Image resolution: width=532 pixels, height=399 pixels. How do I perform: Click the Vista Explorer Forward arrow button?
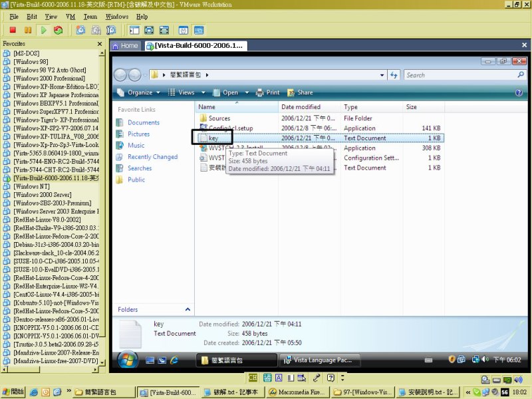coord(134,74)
